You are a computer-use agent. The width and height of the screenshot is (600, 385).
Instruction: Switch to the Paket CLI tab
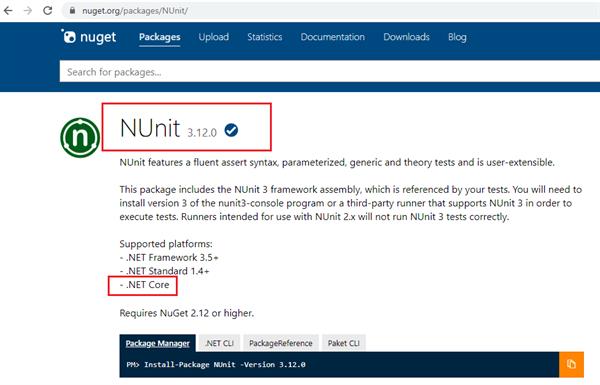344,343
